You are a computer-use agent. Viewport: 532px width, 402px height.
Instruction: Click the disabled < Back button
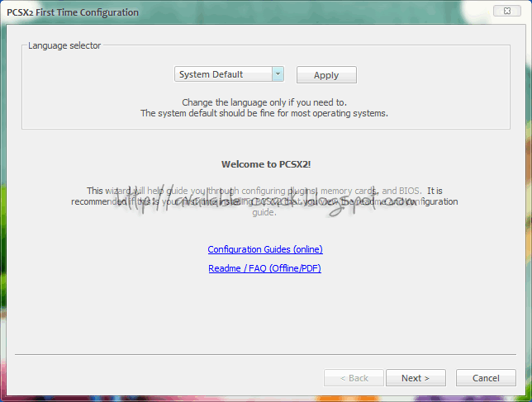click(354, 378)
